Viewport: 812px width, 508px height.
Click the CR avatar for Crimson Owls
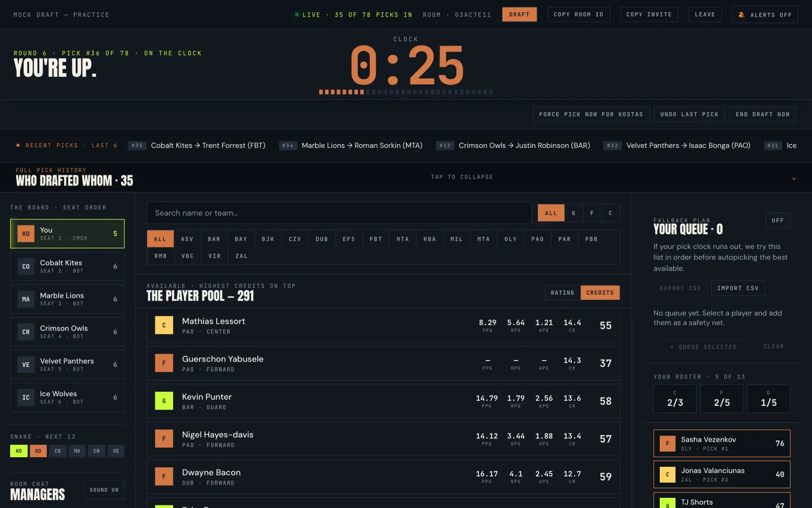[x=26, y=332]
